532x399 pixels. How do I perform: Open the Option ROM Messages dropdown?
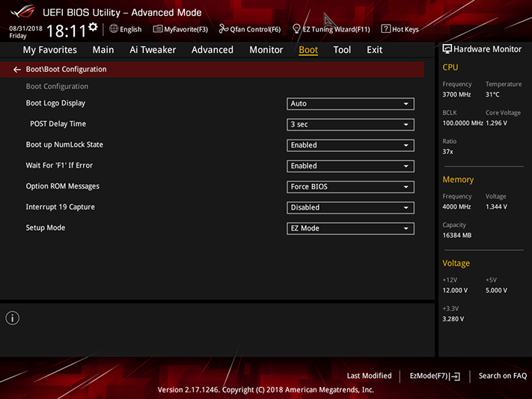tap(350, 186)
